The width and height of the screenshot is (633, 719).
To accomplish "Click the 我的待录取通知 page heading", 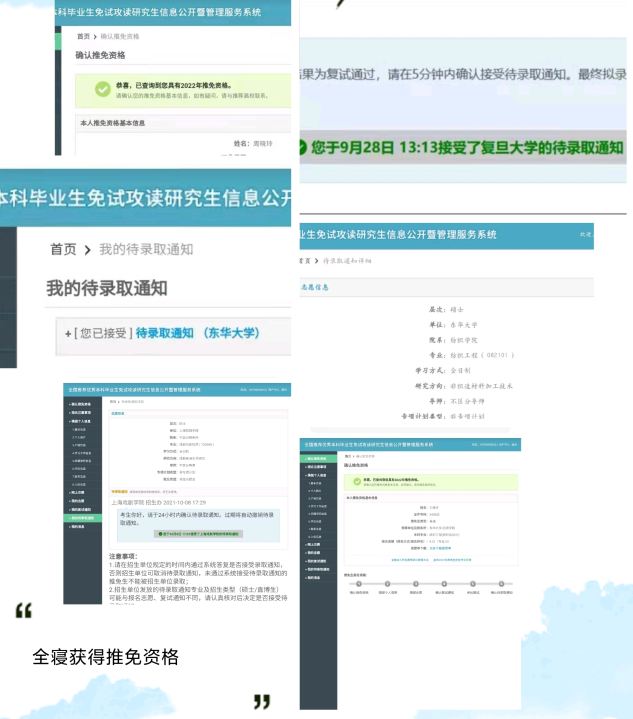I will coord(107,288).
